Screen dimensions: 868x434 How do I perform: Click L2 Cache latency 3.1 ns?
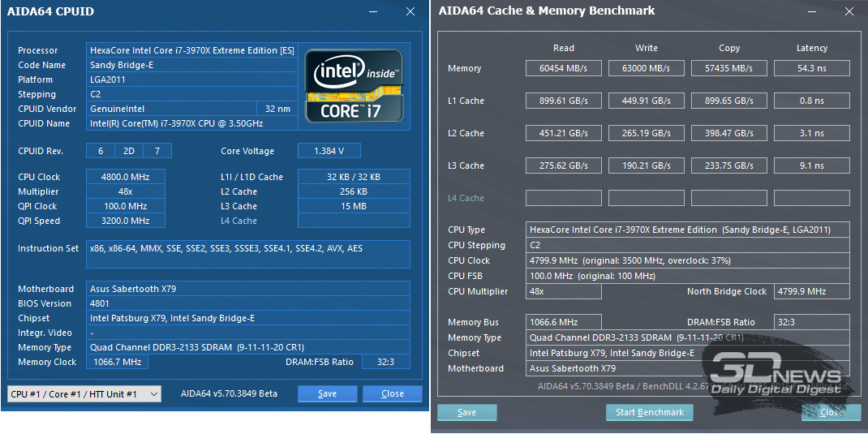[811, 133]
